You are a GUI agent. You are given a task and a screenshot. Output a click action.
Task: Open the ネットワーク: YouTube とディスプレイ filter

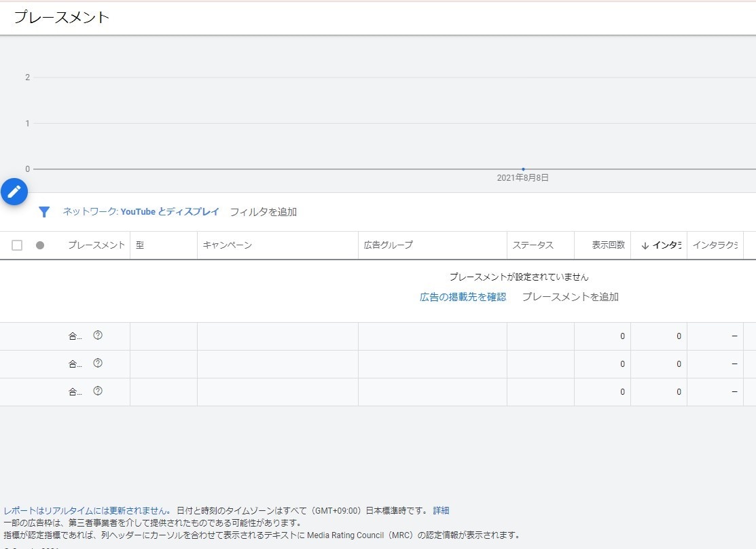141,212
